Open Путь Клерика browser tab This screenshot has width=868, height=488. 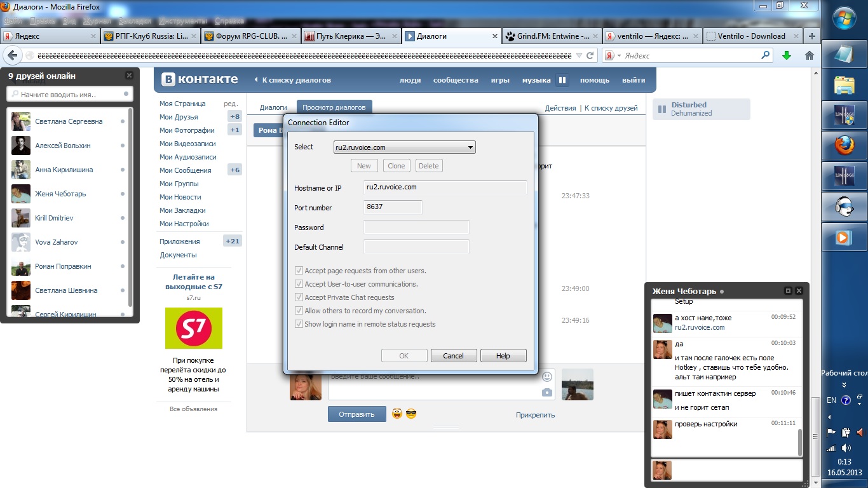351,36
